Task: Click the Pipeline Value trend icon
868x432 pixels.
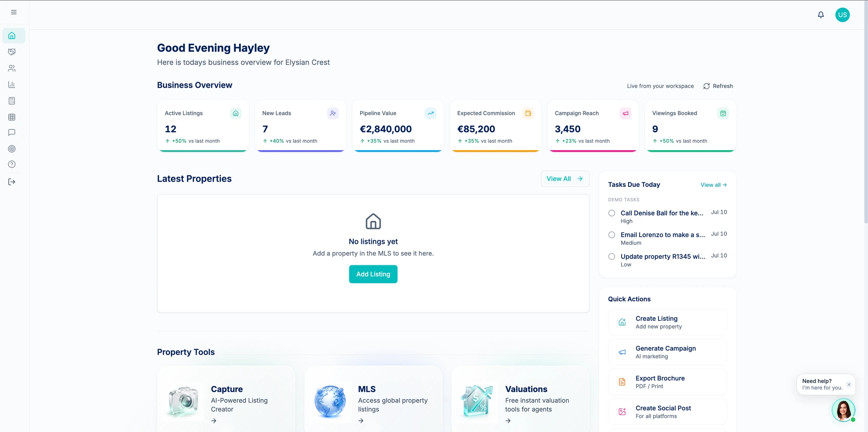Action: (431, 113)
